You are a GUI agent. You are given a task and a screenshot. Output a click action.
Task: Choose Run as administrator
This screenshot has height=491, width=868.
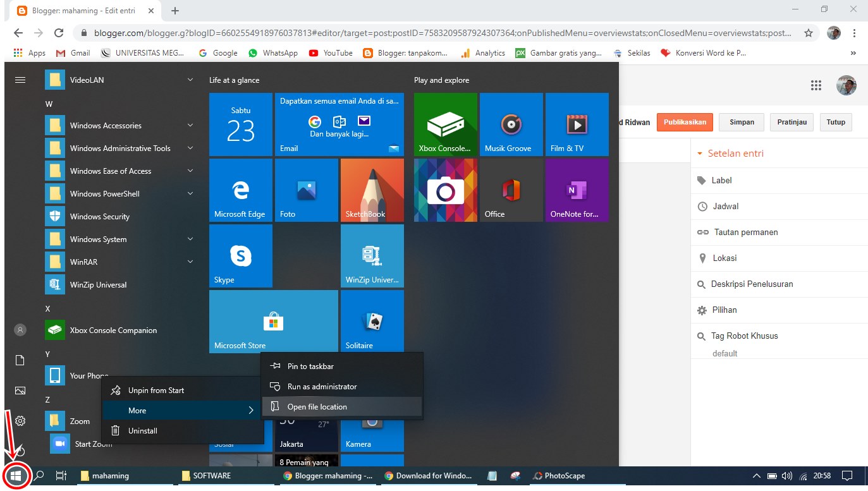342,387
